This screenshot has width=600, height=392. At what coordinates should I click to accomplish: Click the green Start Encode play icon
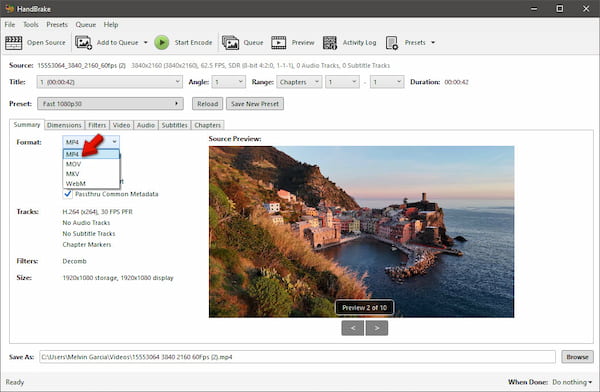(x=162, y=42)
